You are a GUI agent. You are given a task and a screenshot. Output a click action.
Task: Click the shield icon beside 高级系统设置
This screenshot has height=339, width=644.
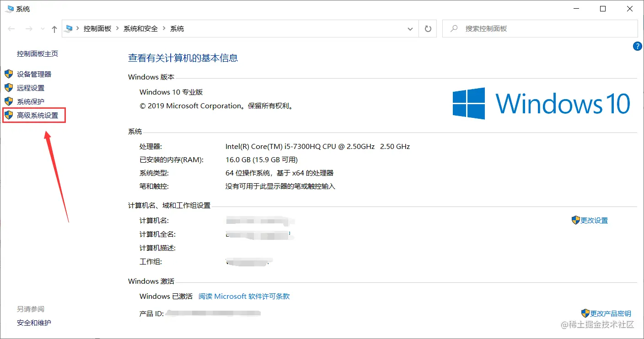pyautogui.click(x=9, y=115)
